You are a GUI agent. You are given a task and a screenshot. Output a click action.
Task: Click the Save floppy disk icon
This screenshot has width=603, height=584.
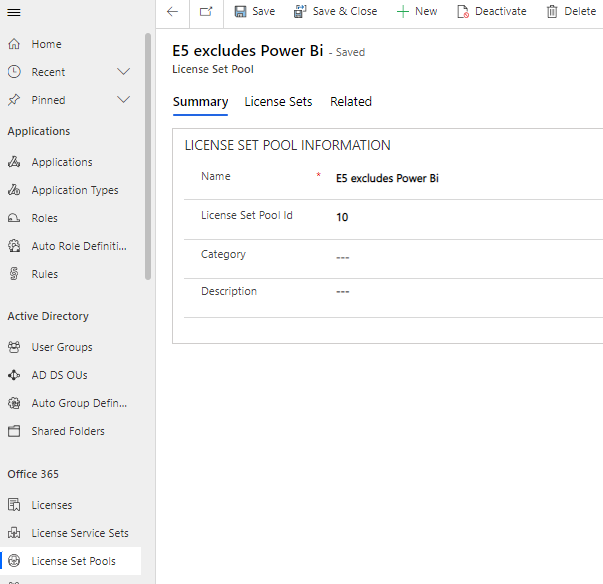click(241, 11)
